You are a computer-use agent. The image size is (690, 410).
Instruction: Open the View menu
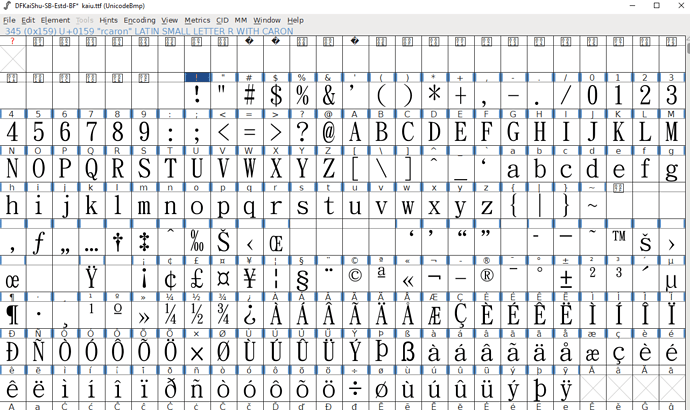[169, 20]
